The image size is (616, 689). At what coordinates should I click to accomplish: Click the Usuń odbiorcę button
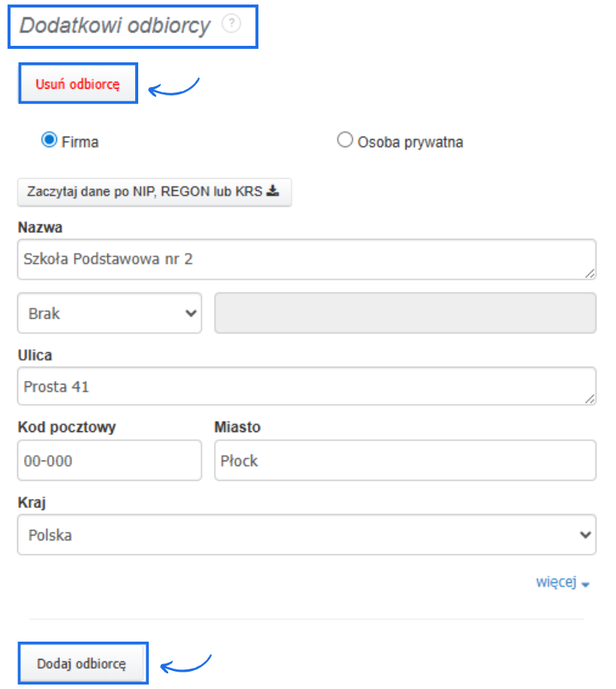pyautogui.click(x=78, y=84)
